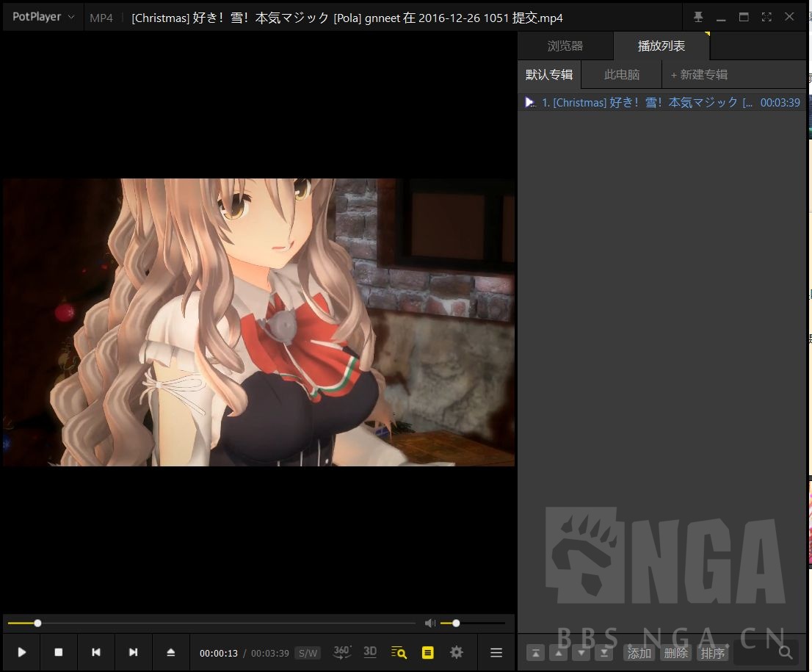Open the hamburger main menu
This screenshot has width=812, height=672.
tap(496, 652)
